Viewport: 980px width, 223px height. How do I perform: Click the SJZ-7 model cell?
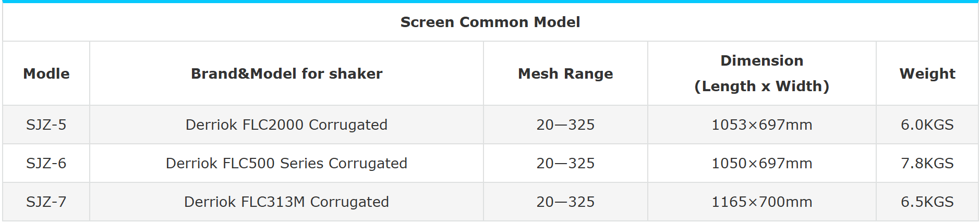pyautogui.click(x=46, y=202)
